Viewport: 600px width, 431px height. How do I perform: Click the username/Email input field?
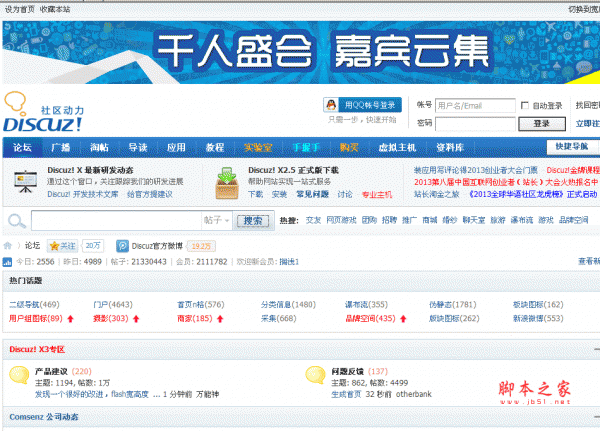pos(475,105)
